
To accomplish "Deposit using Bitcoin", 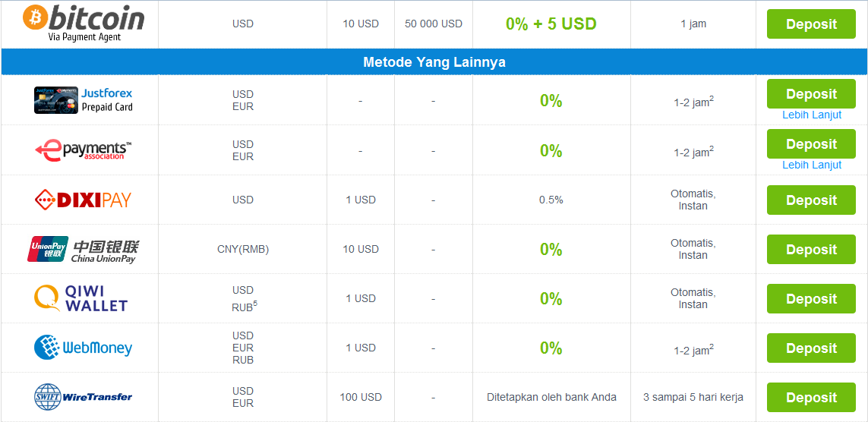I will tap(811, 24).
